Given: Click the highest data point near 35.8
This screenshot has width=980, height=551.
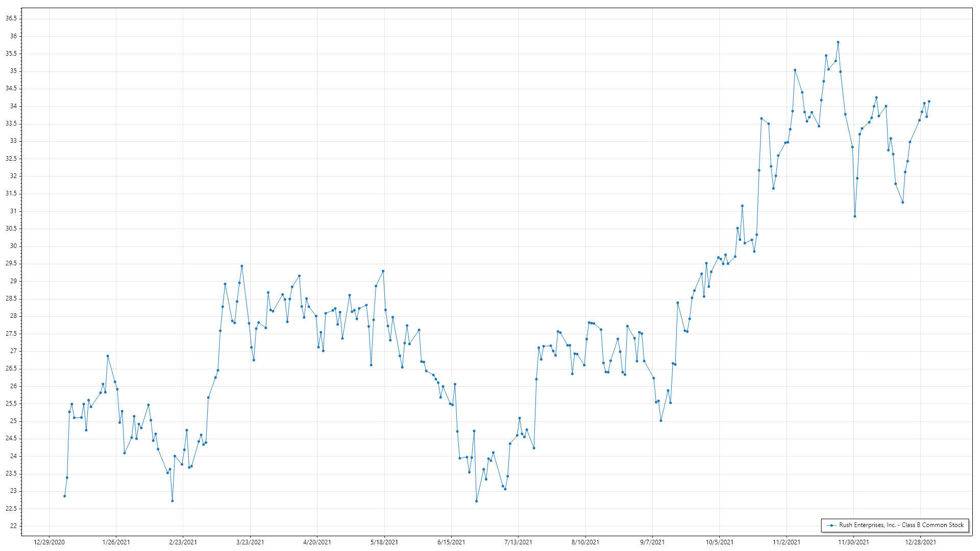Looking at the screenshot, I should coord(838,42).
